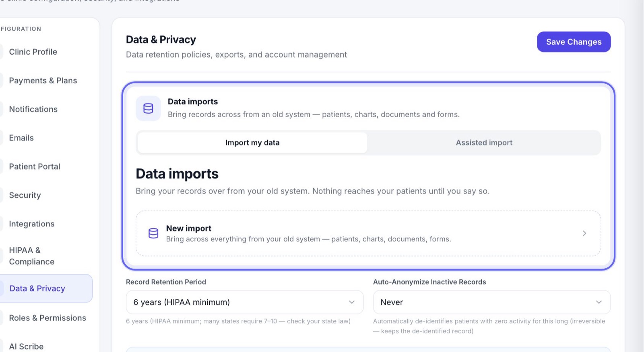Open Notifications in the sidebar

(33, 109)
